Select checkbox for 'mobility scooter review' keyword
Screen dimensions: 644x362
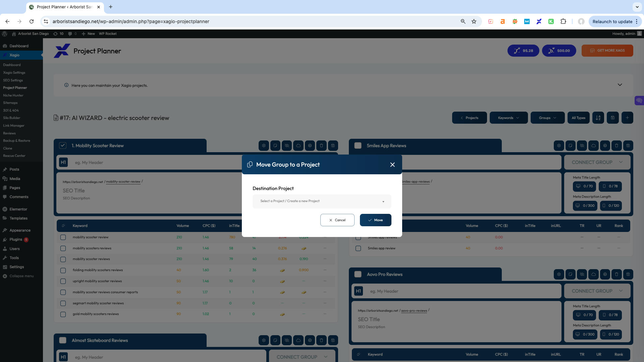point(63,237)
